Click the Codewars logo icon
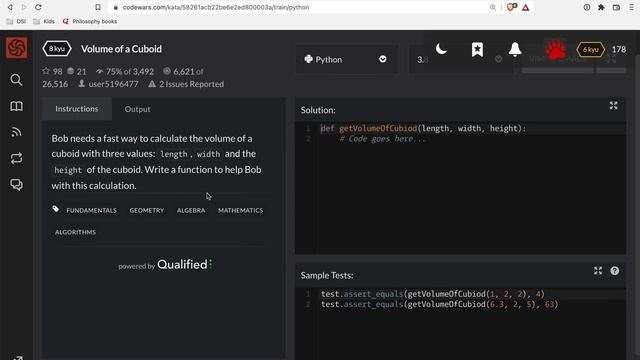This screenshot has width=640, height=360. 16,47
